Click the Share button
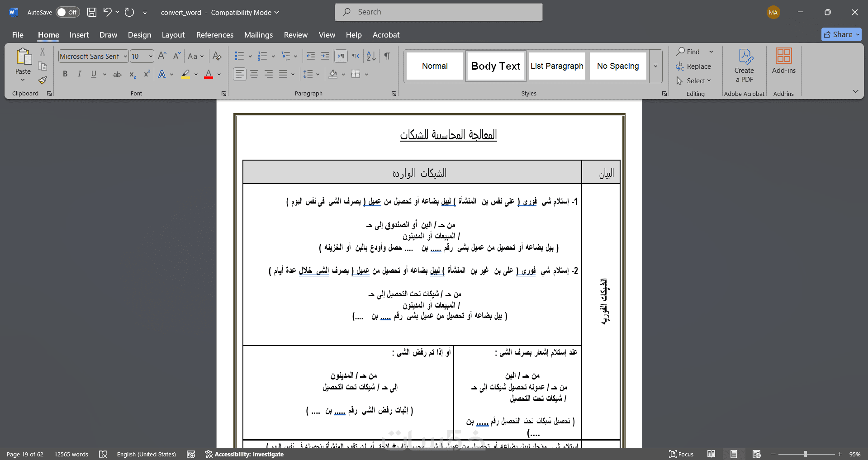Screen dimensions: 868x460 (841, 34)
